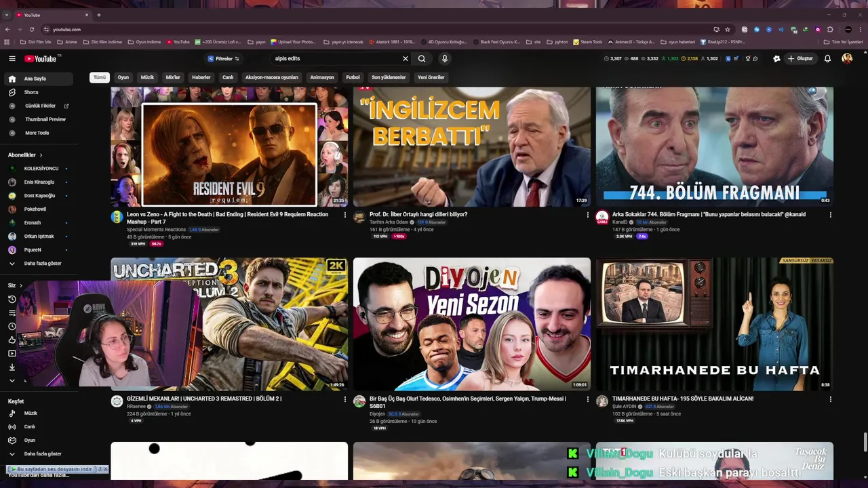Open the YouTube hamburger guide menu
The height and width of the screenshot is (488, 868).
coord(12,59)
